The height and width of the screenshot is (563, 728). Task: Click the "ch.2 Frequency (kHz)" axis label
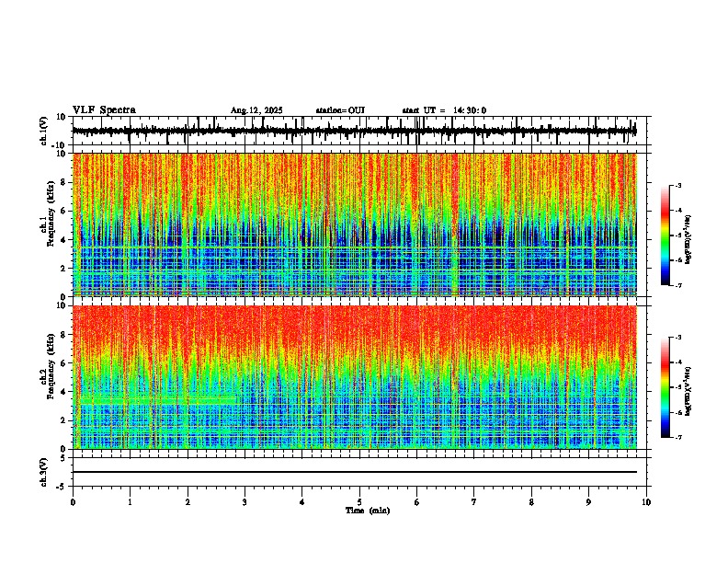pyautogui.click(x=48, y=366)
